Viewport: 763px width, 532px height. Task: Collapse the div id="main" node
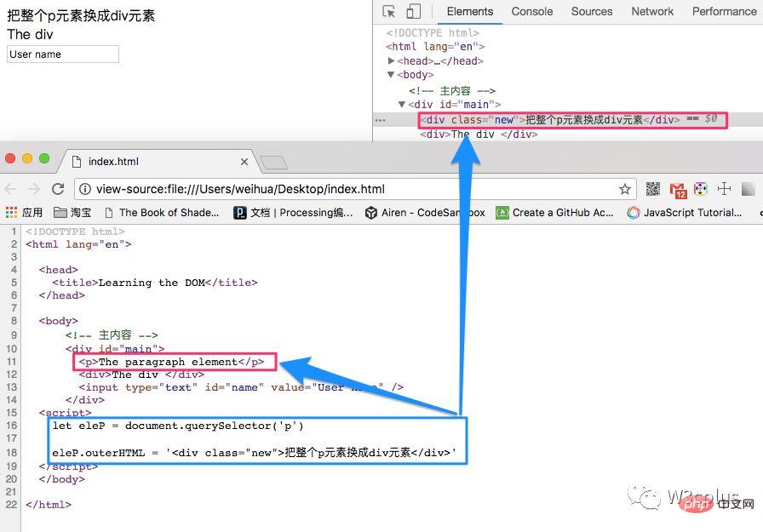[402, 104]
